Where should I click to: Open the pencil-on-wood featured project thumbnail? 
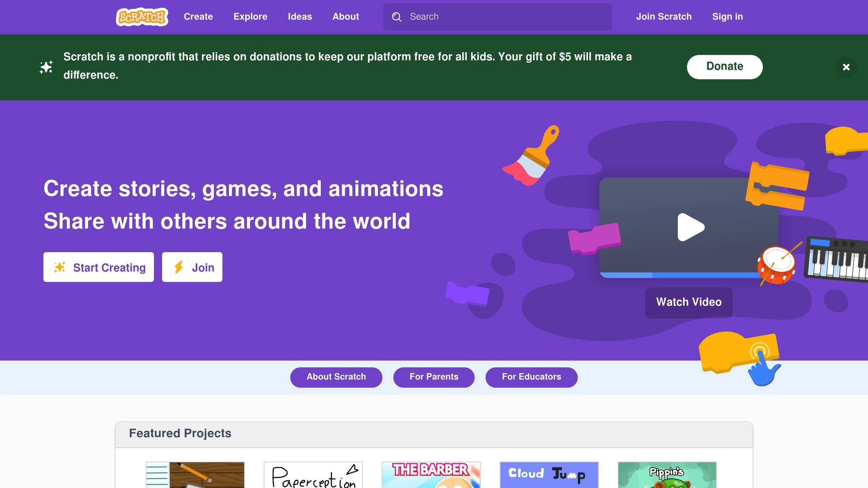(195, 475)
